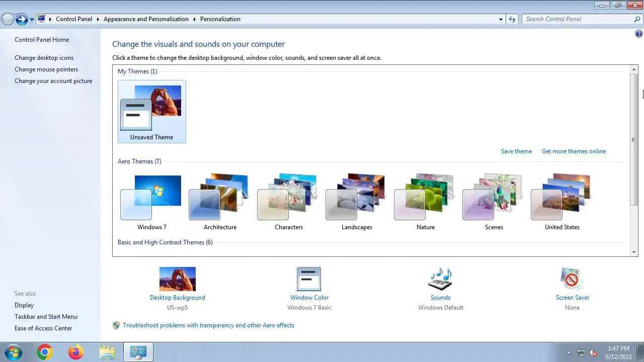Launch Firefox from taskbar
The width and height of the screenshot is (644, 362).
(76, 352)
